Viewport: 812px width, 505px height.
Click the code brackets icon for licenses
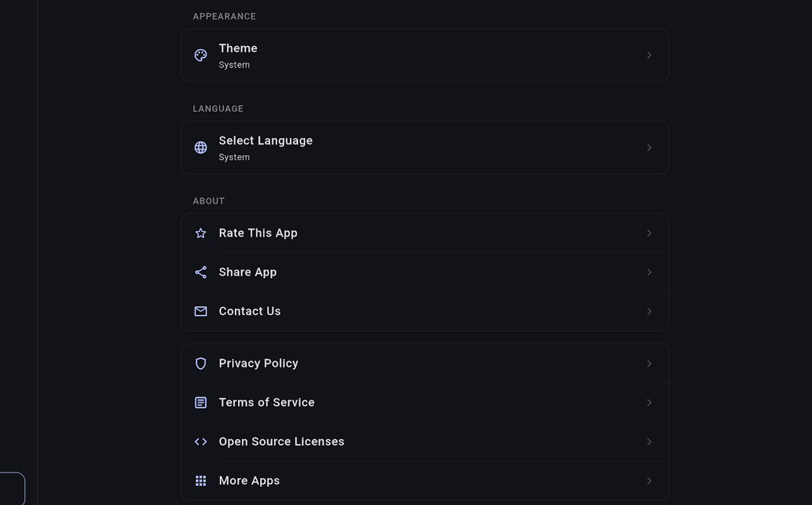pos(201,442)
